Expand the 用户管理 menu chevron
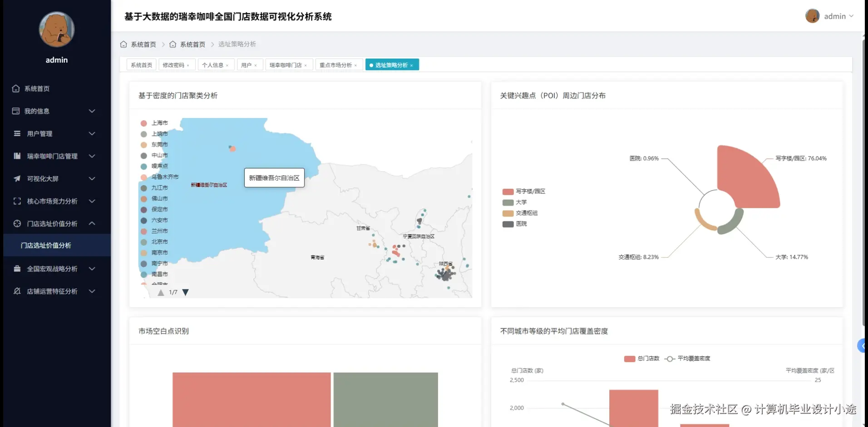This screenshot has height=427, width=868. pos(92,133)
